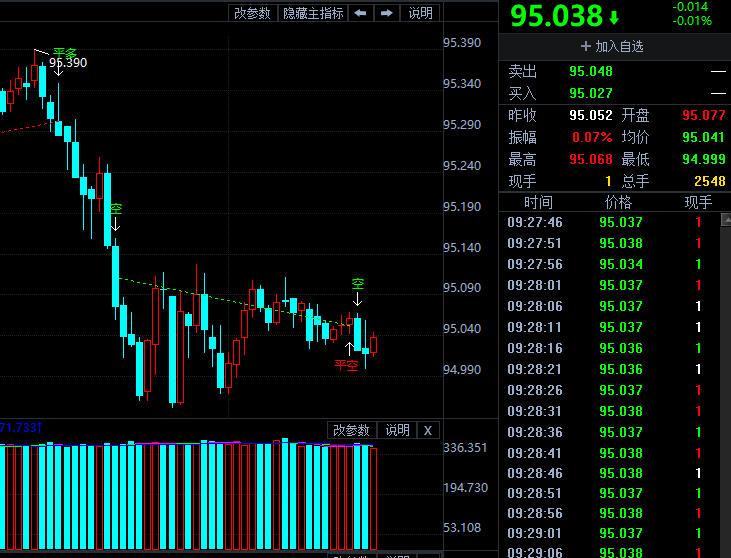Click the plus icon to add to watchlist
731x558 pixels.
coord(586,46)
